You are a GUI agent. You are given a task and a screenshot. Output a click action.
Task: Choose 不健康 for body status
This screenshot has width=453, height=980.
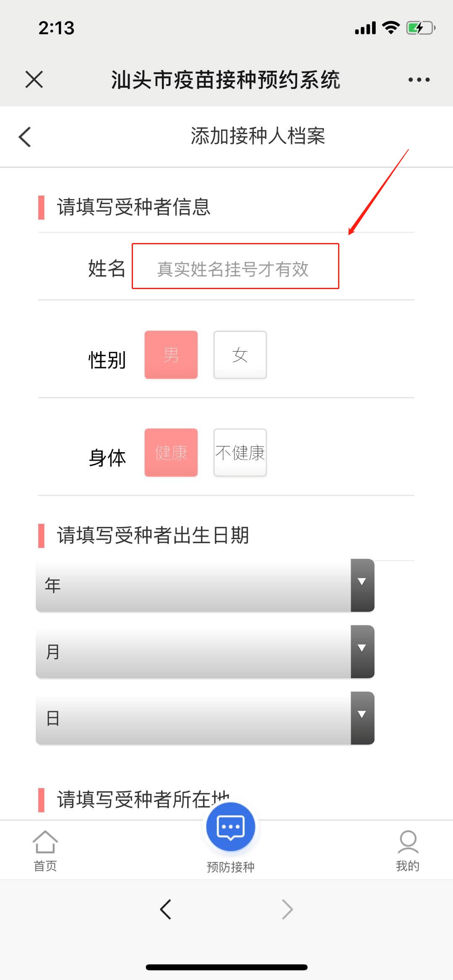[x=240, y=453]
